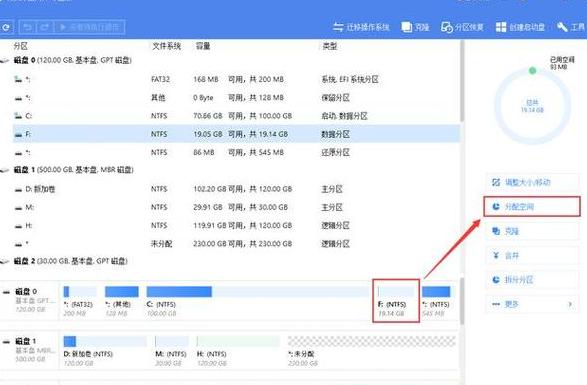This screenshot has width=587, height=385.
Task: Select *: (FAT32) 200 MB block in disk map
Action: tap(80, 301)
